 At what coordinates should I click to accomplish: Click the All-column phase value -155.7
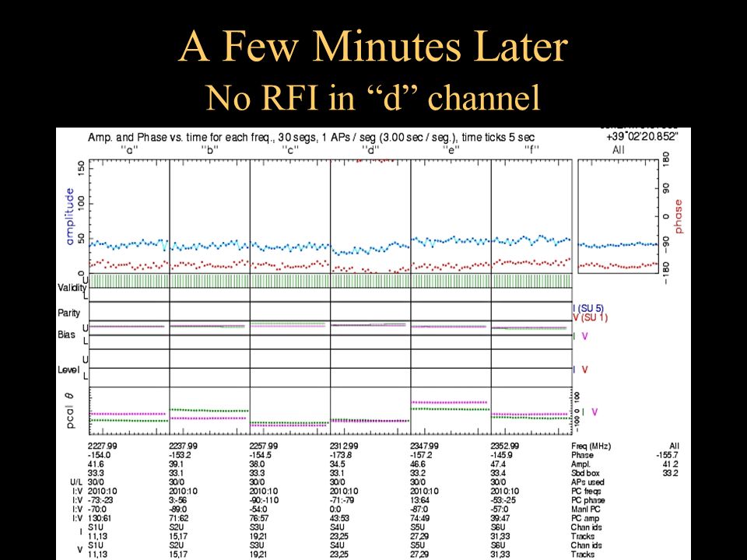click(668, 455)
